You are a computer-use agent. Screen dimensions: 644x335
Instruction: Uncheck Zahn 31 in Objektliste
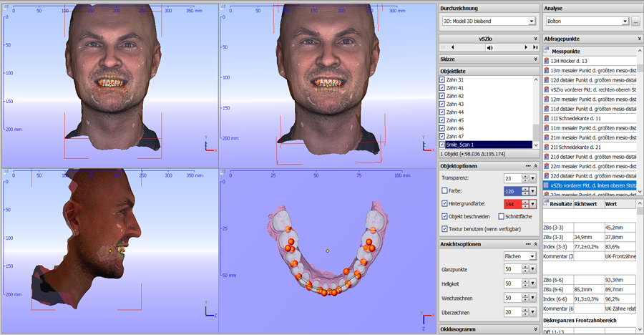click(x=442, y=79)
